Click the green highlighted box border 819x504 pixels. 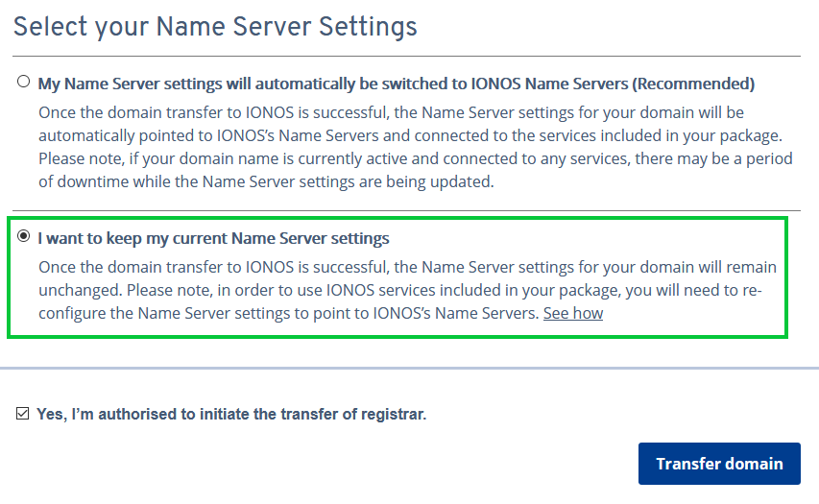[397, 219]
